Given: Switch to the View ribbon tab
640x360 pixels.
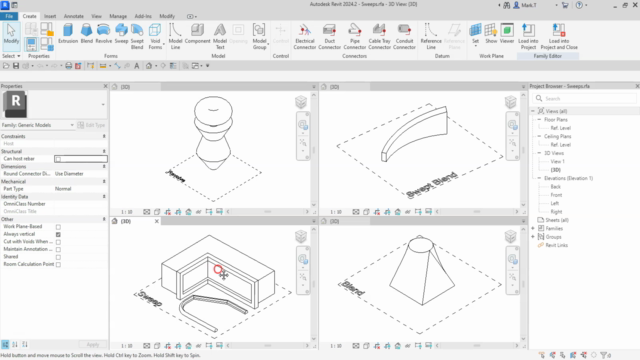Looking at the screenshot, I should pyautogui.click(x=96, y=16).
